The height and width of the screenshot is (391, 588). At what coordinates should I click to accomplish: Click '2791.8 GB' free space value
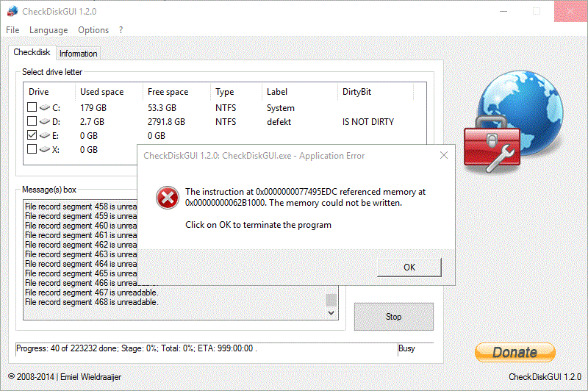[166, 122]
